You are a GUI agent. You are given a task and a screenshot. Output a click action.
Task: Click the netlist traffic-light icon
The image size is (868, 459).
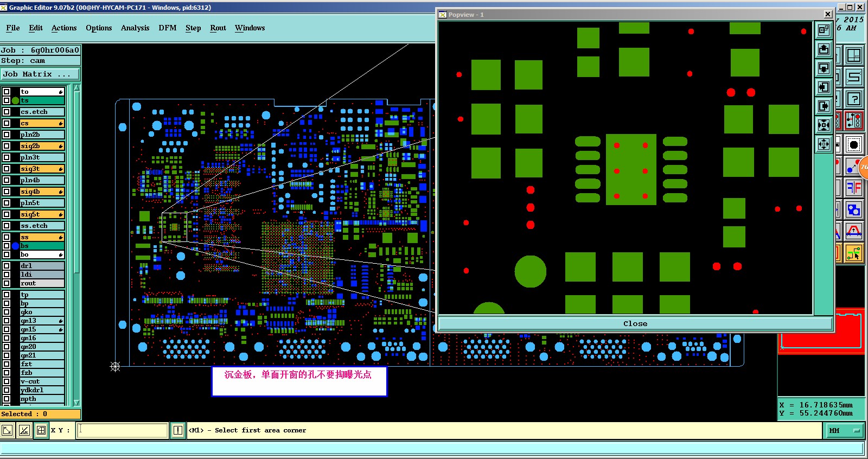point(854,120)
